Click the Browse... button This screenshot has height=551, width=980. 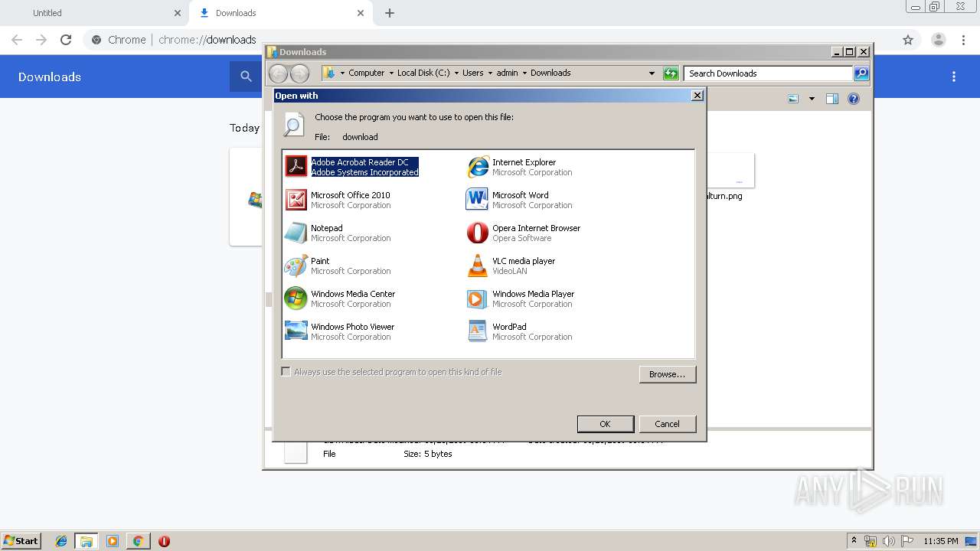[667, 374]
